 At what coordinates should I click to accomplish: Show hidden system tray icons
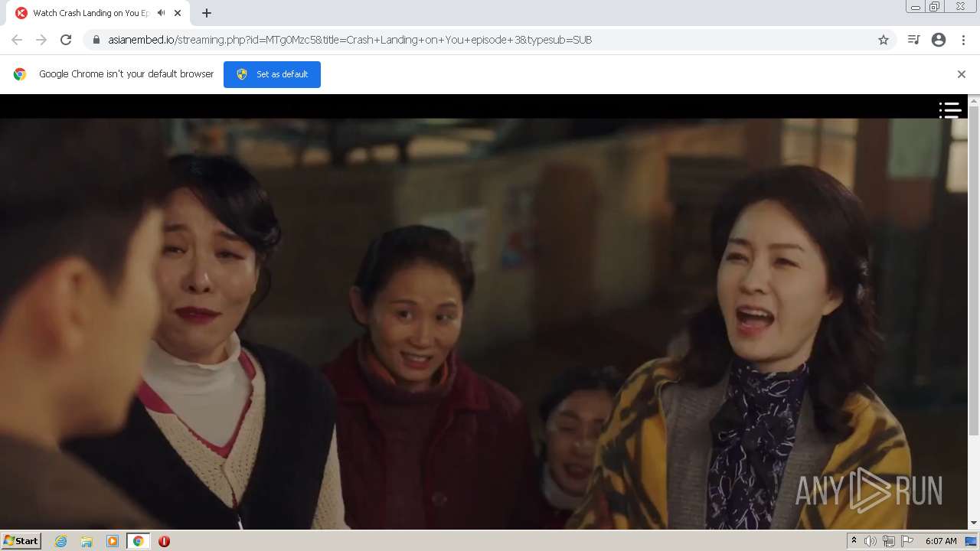pos(854,541)
